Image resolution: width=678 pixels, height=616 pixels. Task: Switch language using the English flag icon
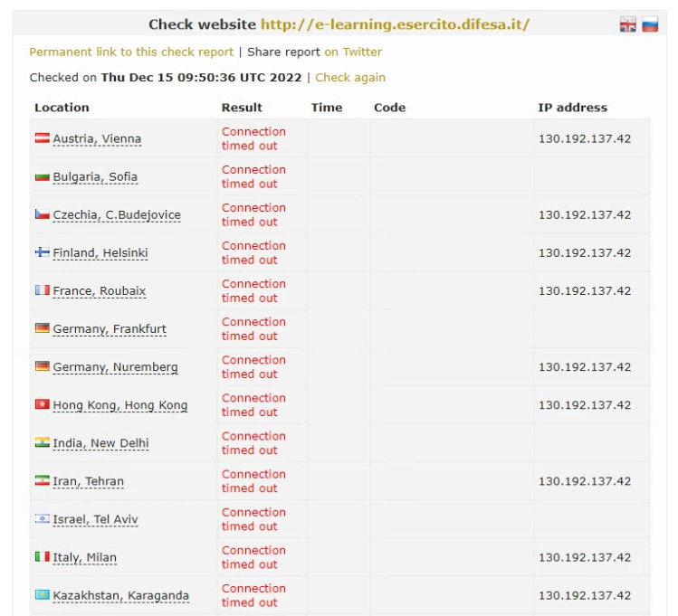click(627, 25)
